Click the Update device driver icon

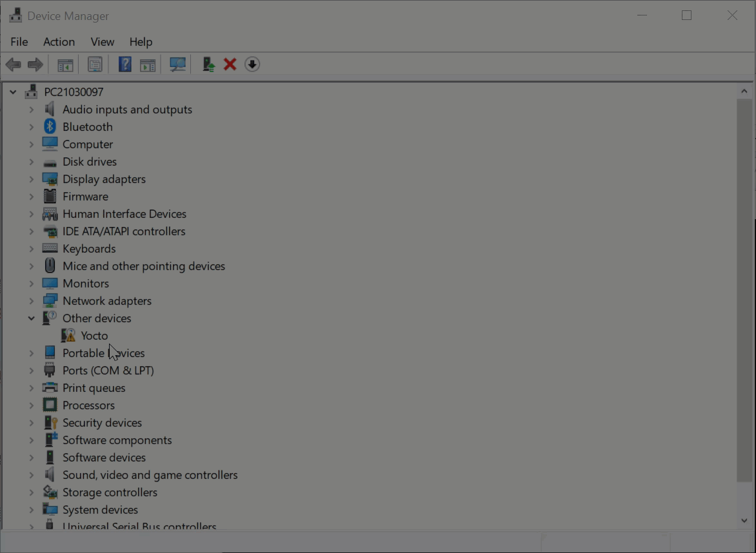click(208, 64)
